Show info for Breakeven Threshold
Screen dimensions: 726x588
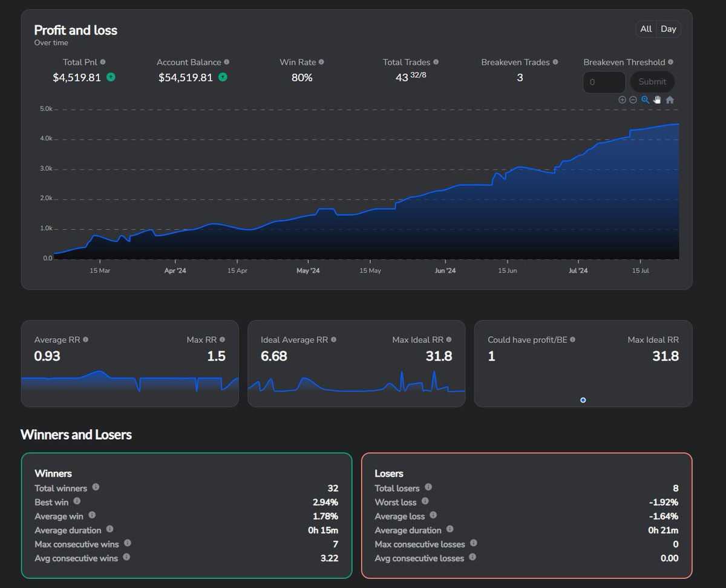tap(670, 62)
